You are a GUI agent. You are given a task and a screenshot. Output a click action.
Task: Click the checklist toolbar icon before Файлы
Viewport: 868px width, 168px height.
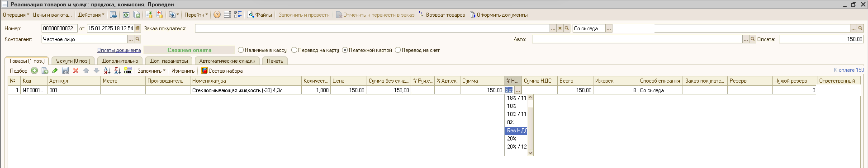238,15
